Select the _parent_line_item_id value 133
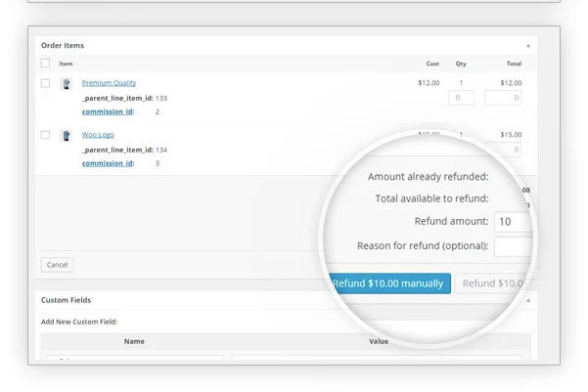588x392 pixels. point(161,98)
